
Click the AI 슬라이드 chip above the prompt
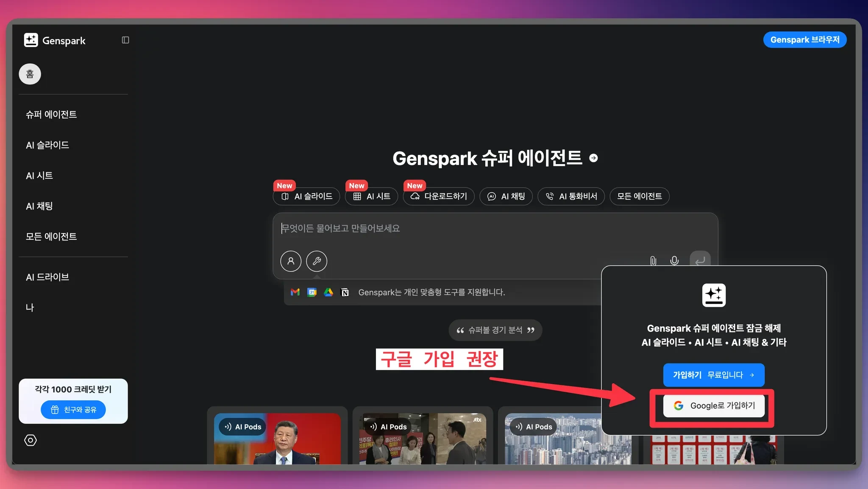point(306,196)
